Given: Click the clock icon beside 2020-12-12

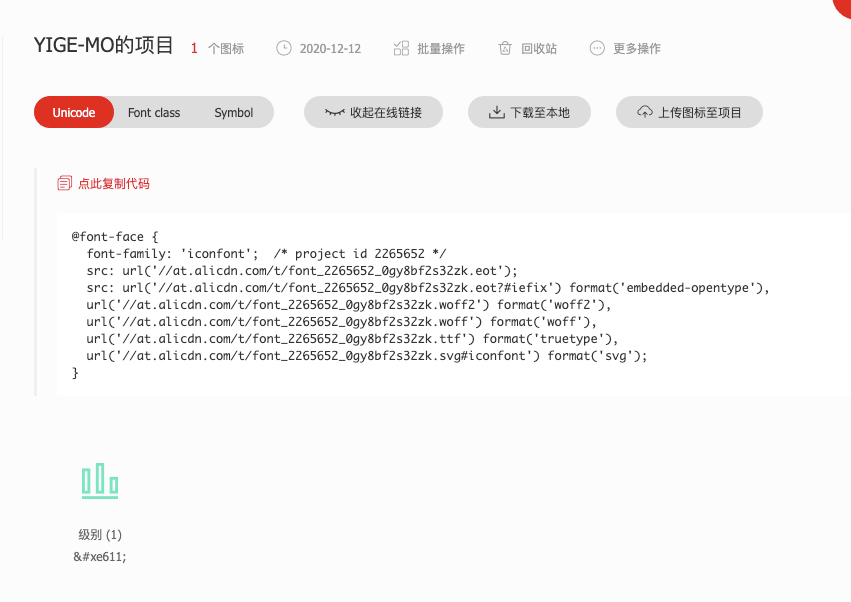Looking at the screenshot, I should tap(284, 48).
